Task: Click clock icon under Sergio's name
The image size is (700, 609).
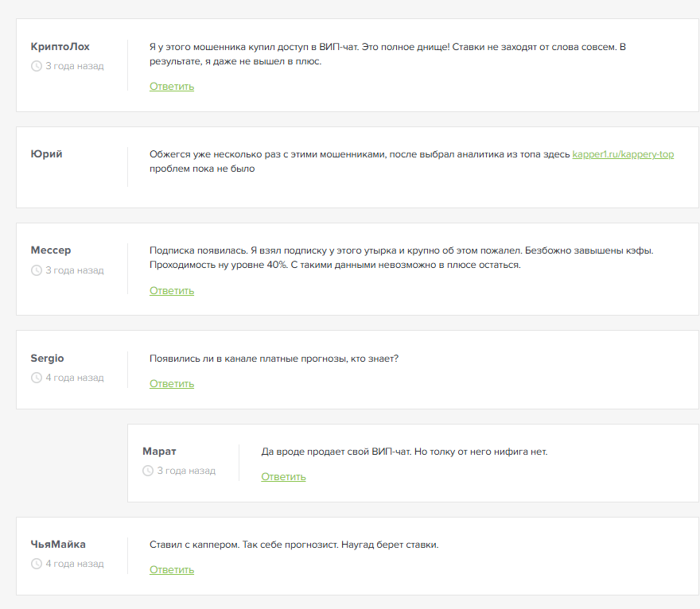Action: [36, 378]
